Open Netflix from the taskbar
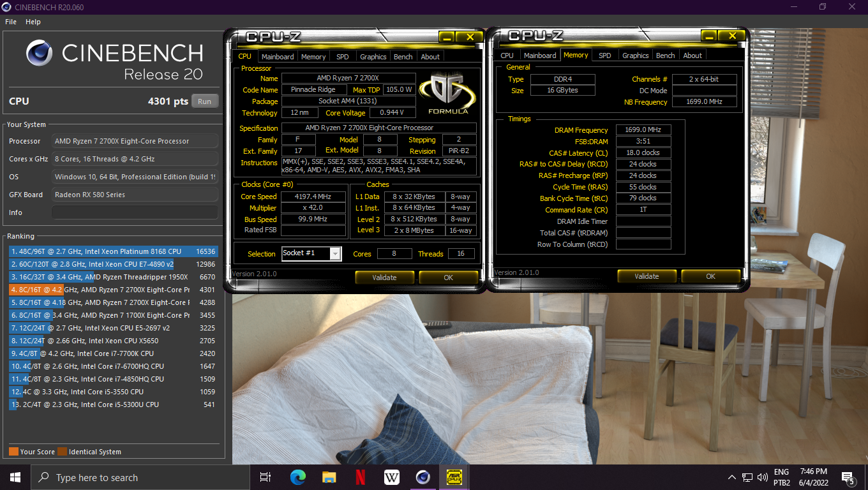Screen dimensions: 868x490 [360, 477]
